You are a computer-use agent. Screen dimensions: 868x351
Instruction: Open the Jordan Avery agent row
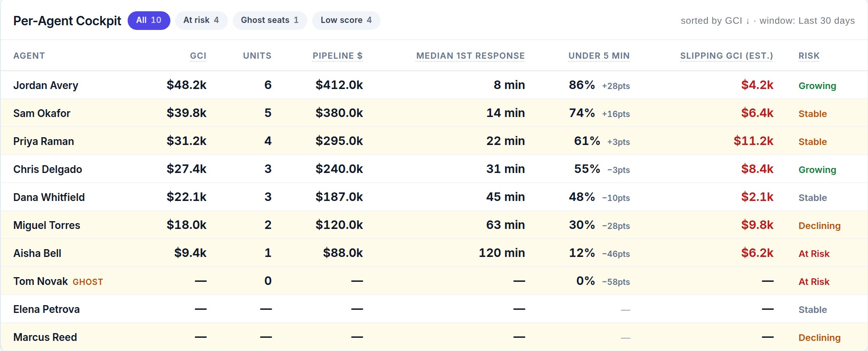434,85
